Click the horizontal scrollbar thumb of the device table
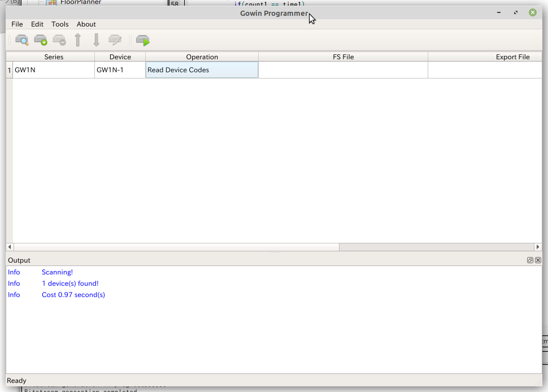Image resolution: width=548 pixels, height=392 pixels. coord(176,247)
